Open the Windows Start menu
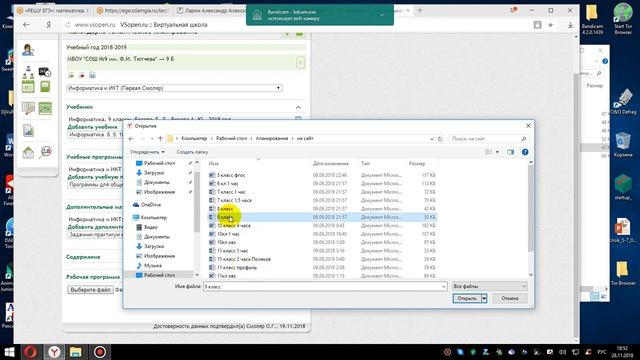640x360 pixels. click(9, 352)
